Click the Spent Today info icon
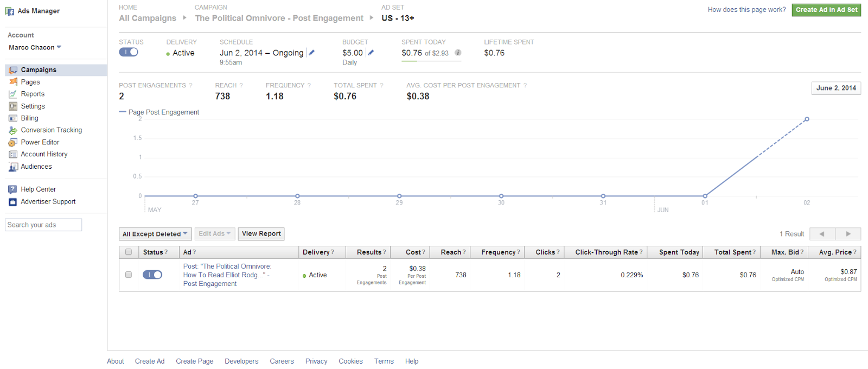This screenshot has width=868, height=369. click(x=458, y=53)
